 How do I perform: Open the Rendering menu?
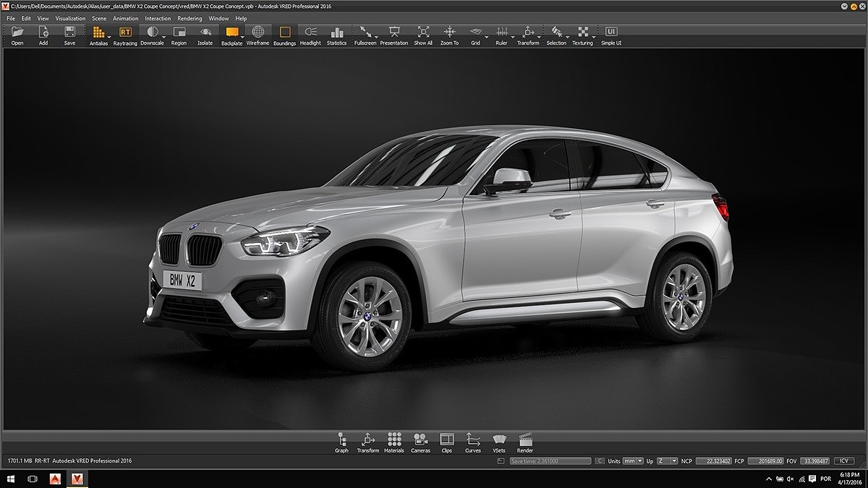190,18
